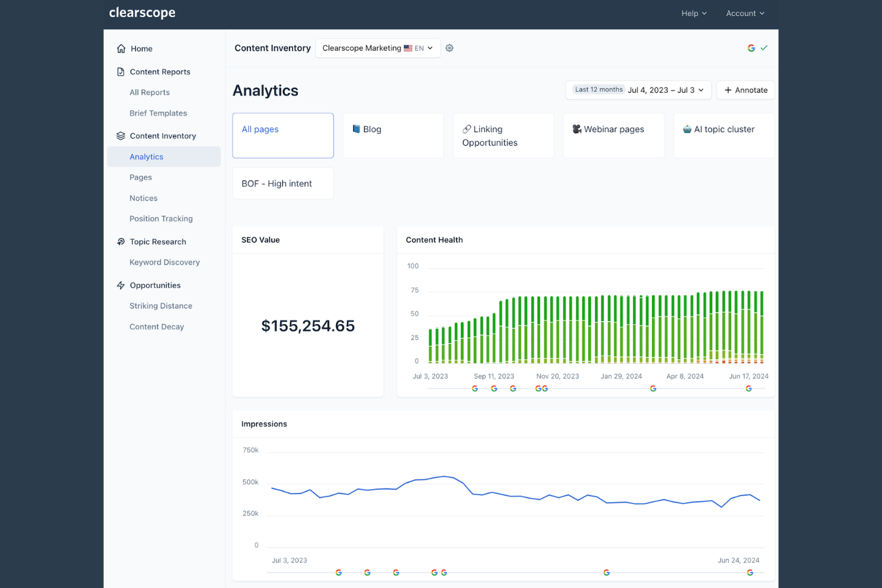Select the Opportunities lightning bolt icon
The height and width of the screenshot is (588, 882).
pos(120,285)
